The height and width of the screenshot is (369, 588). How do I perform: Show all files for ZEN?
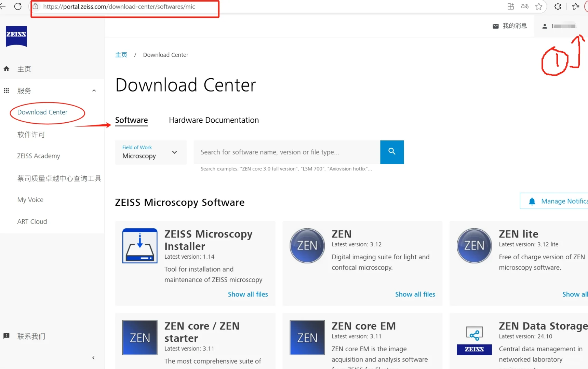tap(415, 294)
